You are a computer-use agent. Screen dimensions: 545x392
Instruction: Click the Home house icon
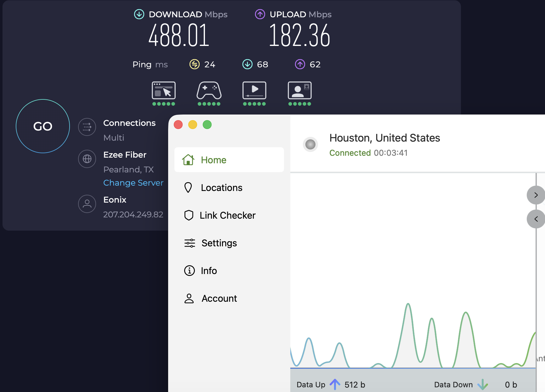click(x=188, y=160)
